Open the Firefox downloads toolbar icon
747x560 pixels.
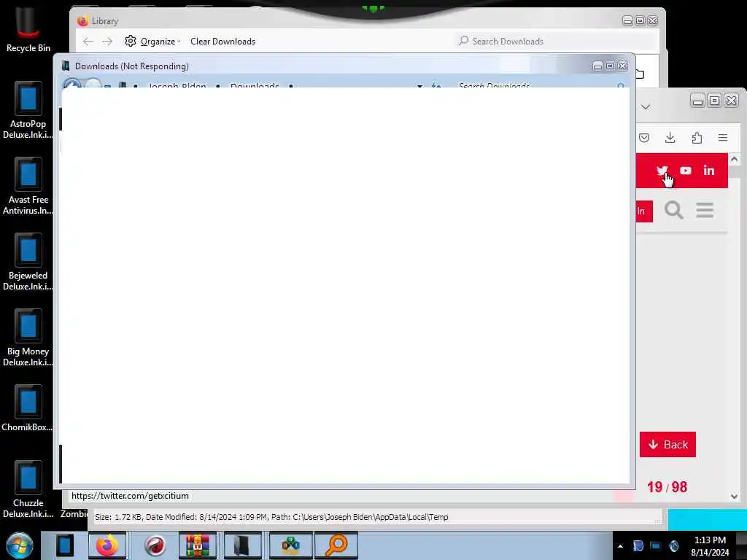[670, 138]
